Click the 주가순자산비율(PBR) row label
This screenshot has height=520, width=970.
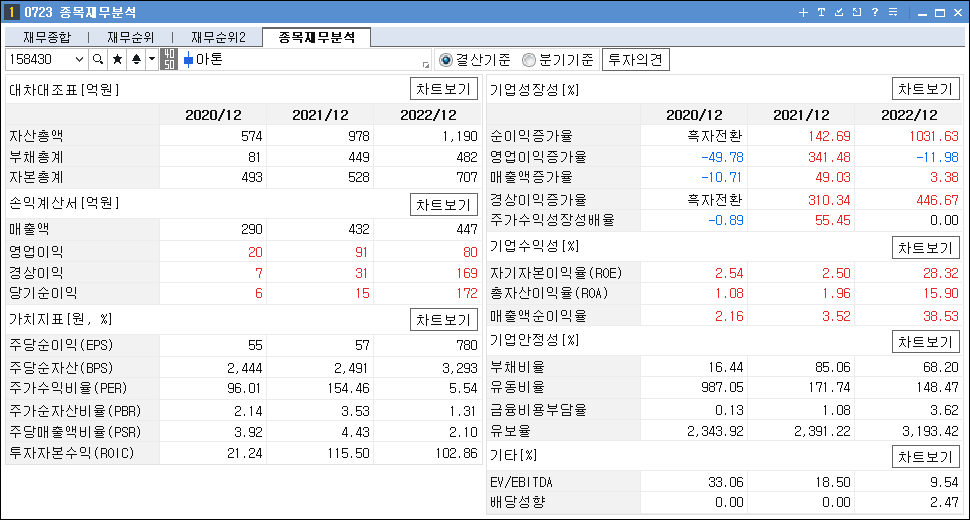[75, 411]
